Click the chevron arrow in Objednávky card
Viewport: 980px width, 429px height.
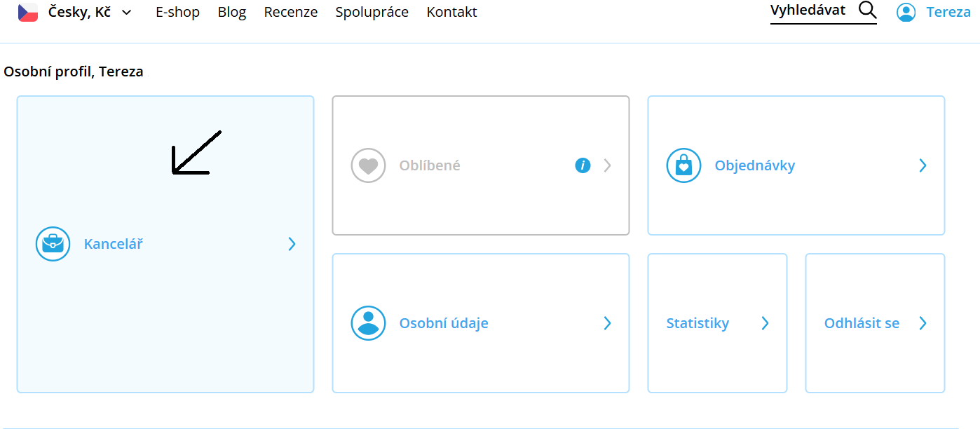pyautogui.click(x=923, y=165)
